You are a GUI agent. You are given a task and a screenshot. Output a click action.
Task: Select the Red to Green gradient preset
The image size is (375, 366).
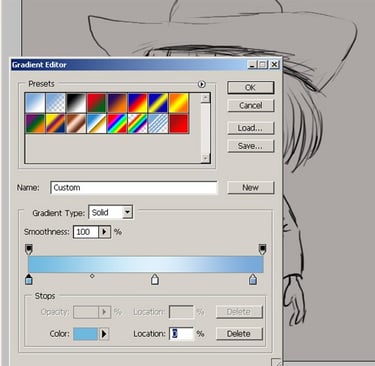pos(97,103)
